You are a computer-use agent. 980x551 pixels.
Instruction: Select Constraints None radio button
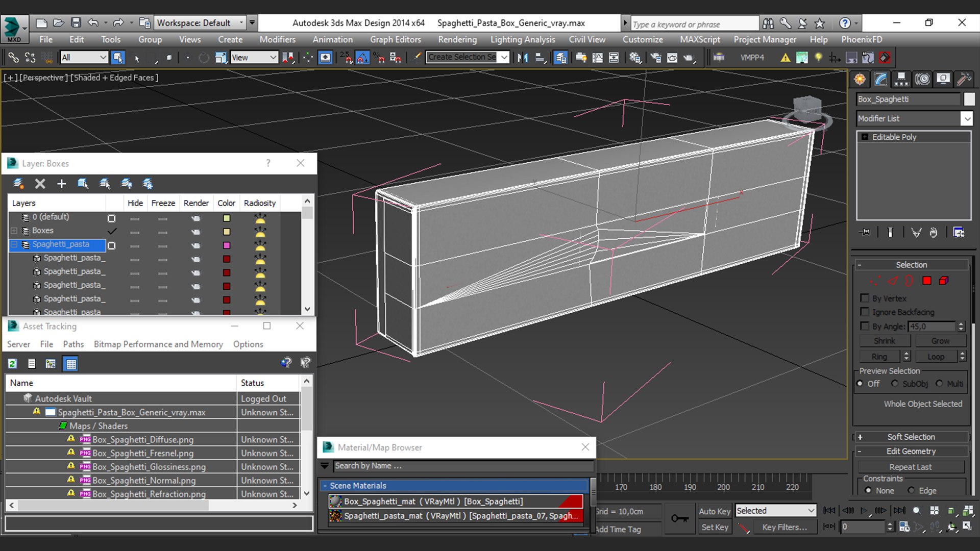click(868, 490)
